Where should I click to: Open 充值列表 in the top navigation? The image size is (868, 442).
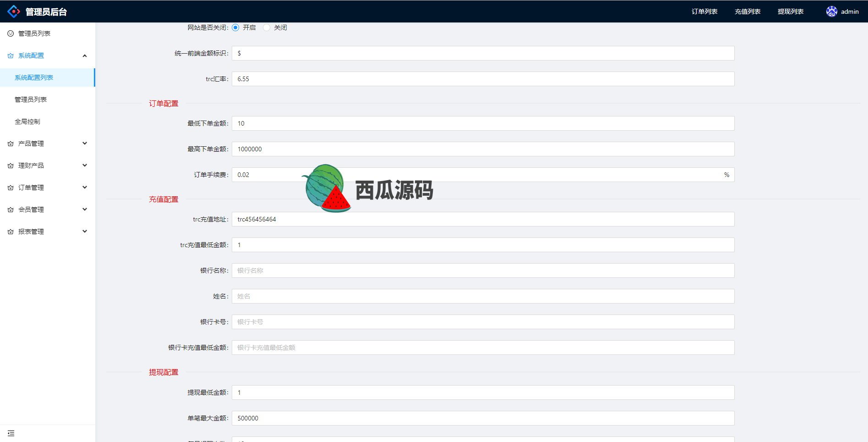point(748,11)
